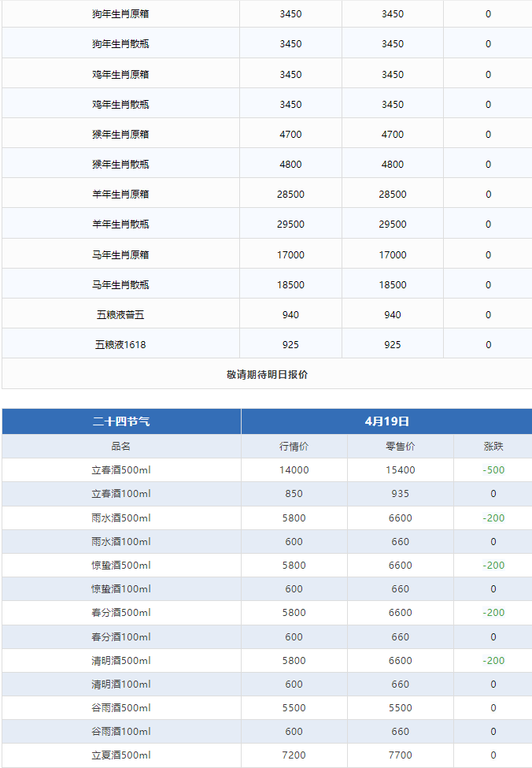The width and height of the screenshot is (532, 768).
Task: Click the 羊年生肖散瓶 product name
Action: (x=120, y=224)
